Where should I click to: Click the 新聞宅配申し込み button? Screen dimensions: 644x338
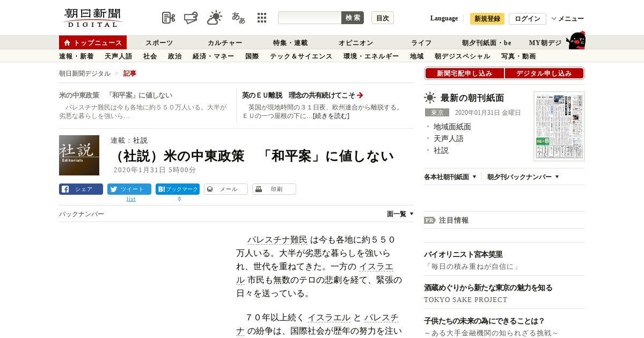point(464,74)
